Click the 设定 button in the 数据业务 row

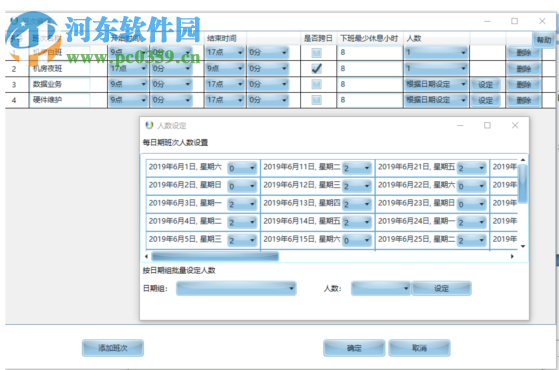pos(485,84)
